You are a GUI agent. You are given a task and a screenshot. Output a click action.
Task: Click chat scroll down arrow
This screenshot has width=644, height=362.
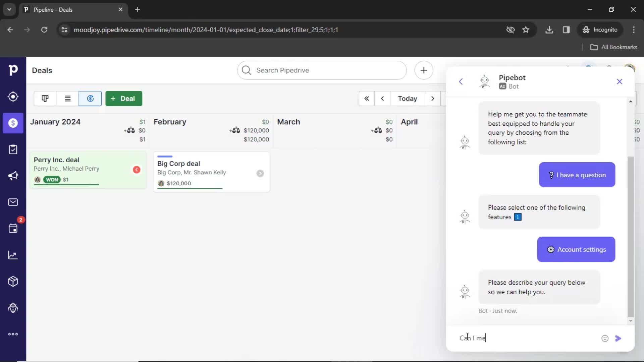[631, 321]
